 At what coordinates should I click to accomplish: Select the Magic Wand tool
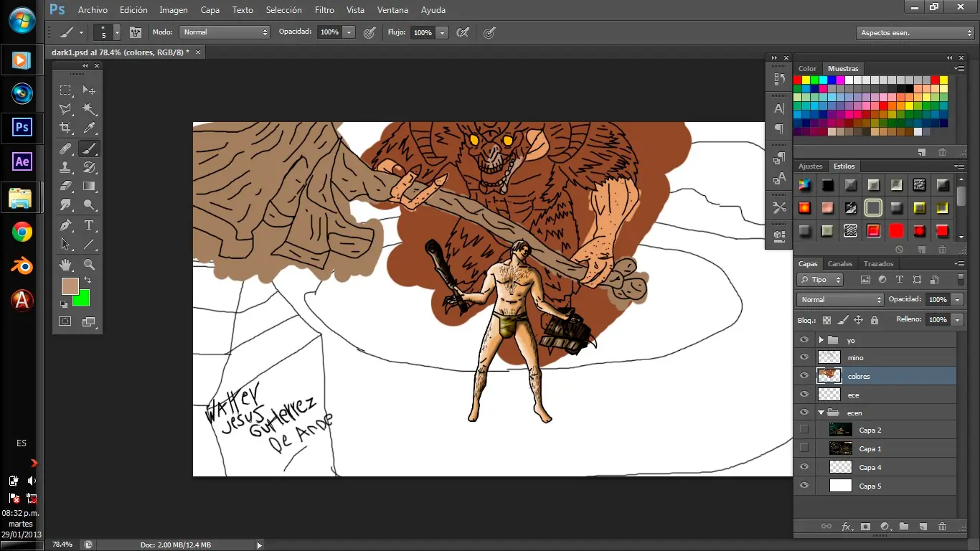[89, 109]
